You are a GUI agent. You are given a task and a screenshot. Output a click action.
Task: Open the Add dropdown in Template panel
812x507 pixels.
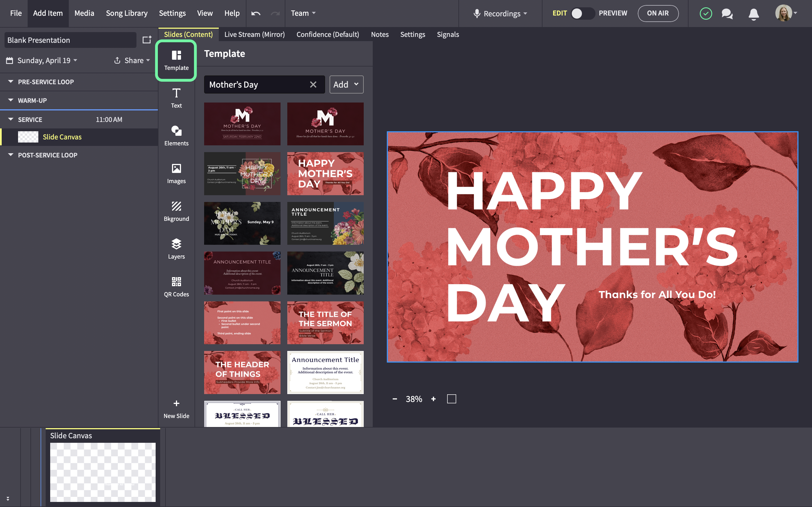coord(346,84)
